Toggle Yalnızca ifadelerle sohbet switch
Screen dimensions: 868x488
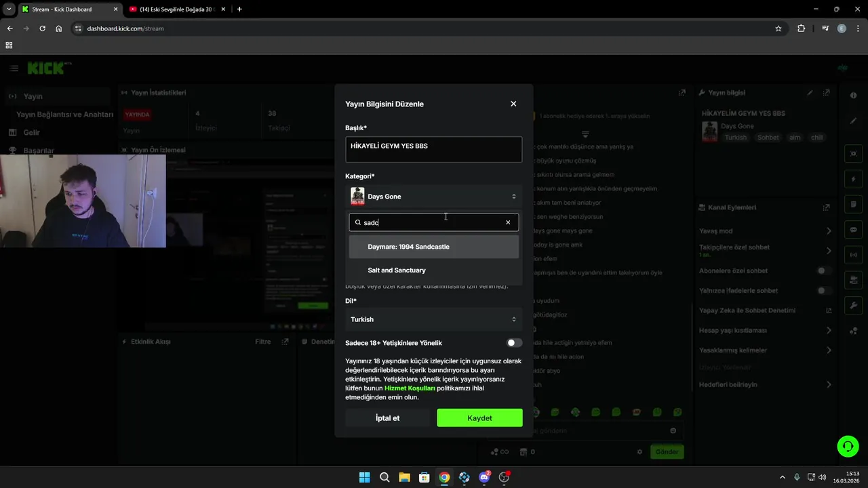point(823,290)
